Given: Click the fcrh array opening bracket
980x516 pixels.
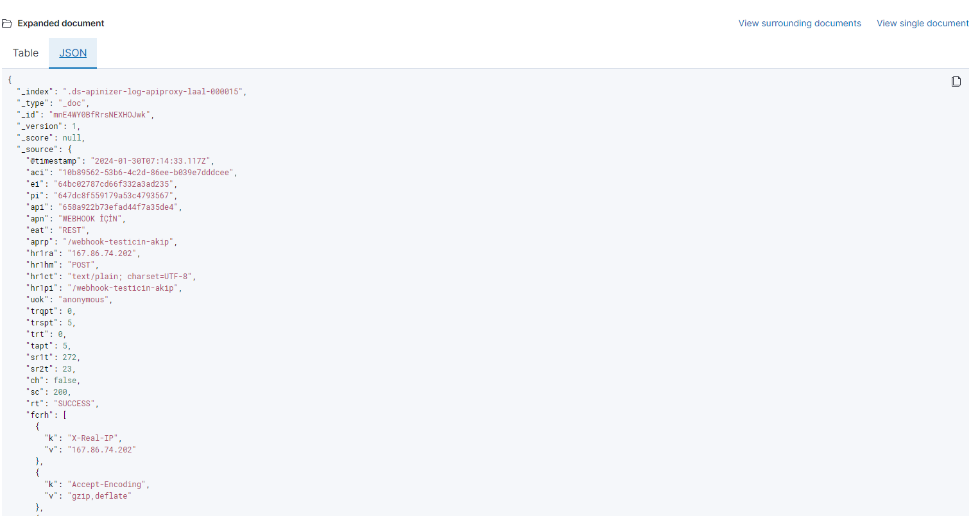Looking at the screenshot, I should click(64, 415).
